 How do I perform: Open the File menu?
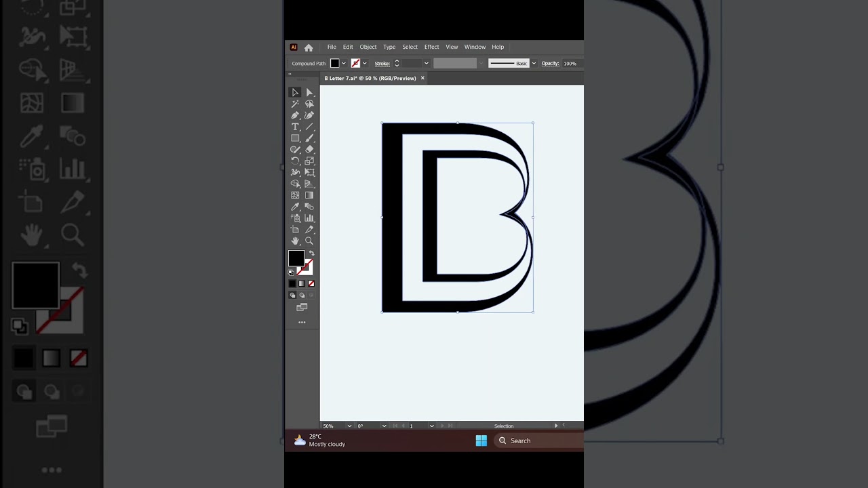click(332, 47)
